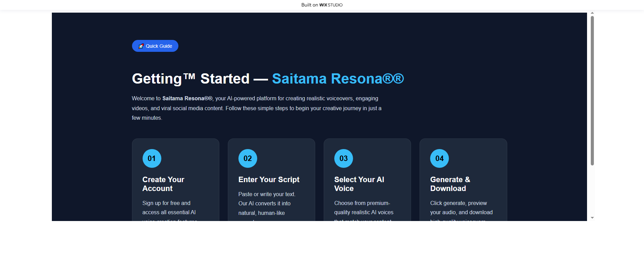The height and width of the screenshot is (279, 644).
Task: Click 'Click generate, preview' description text
Action: tap(458, 203)
